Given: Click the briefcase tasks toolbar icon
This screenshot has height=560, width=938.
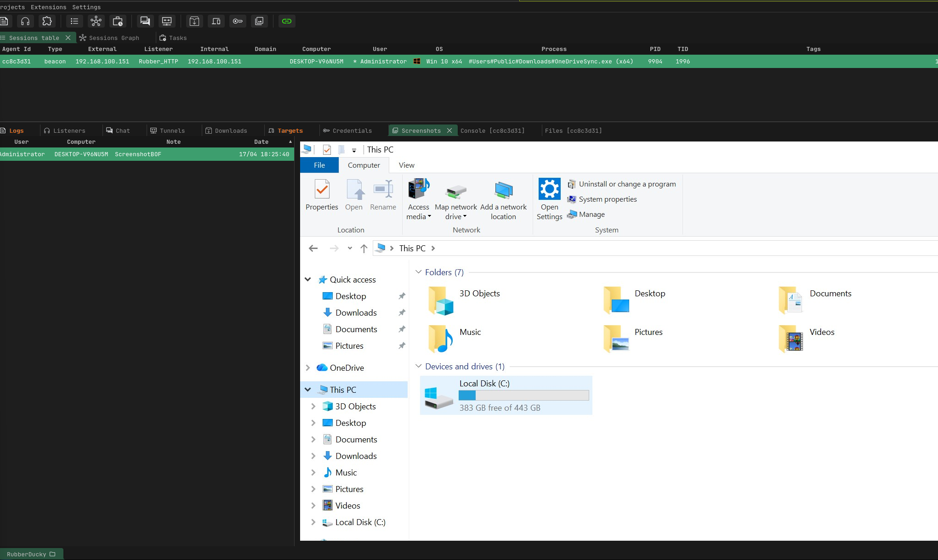Looking at the screenshot, I should (118, 21).
